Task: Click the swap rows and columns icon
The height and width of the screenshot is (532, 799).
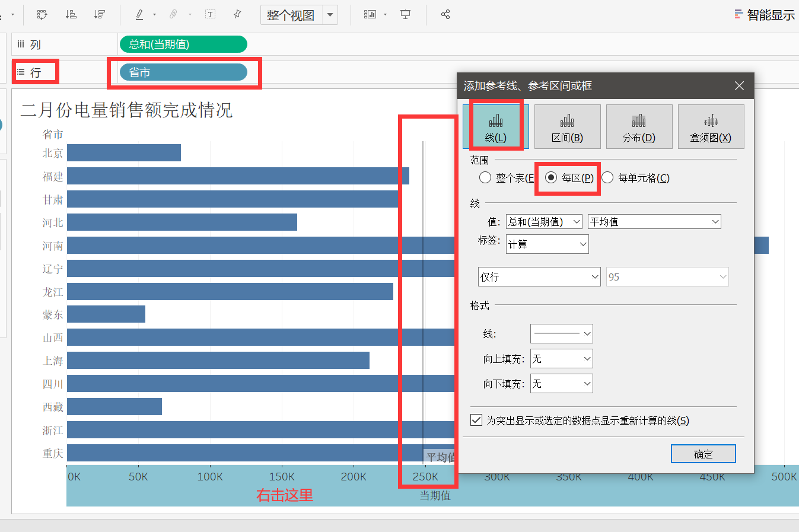Action: (x=42, y=14)
